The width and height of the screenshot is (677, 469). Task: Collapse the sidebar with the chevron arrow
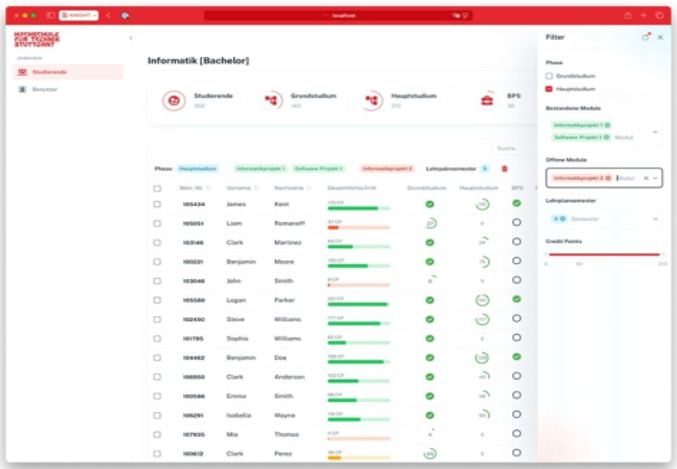pyautogui.click(x=131, y=38)
